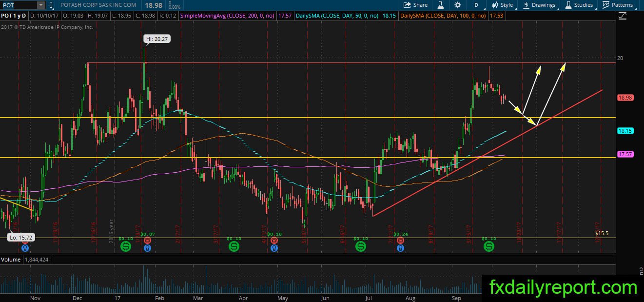Click the 20 price axis label
This screenshot has height=302, width=644.
pyautogui.click(x=620, y=58)
